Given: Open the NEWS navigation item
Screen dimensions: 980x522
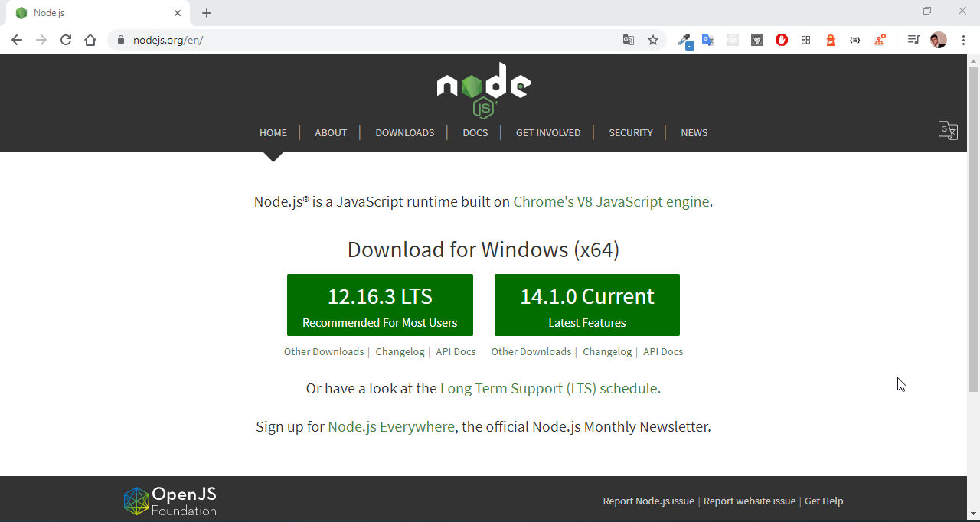Looking at the screenshot, I should tap(694, 133).
